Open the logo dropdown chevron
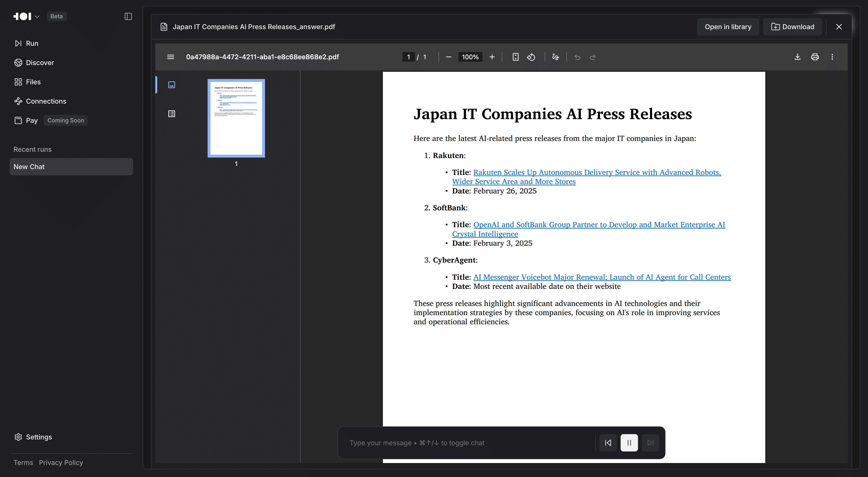The width and height of the screenshot is (868, 477). coord(37,16)
